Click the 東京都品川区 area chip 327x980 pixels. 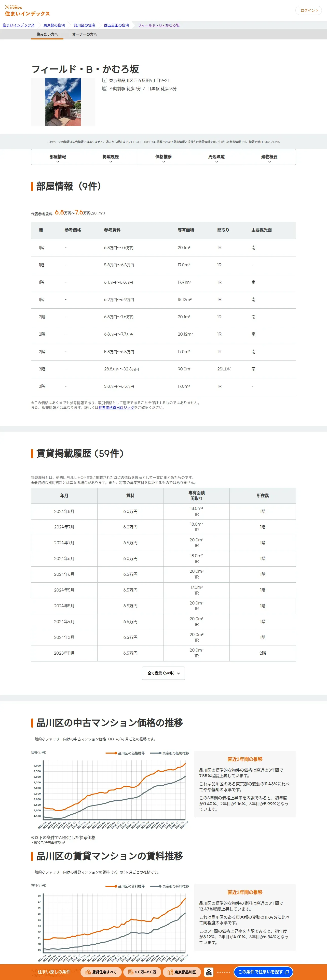point(182,972)
